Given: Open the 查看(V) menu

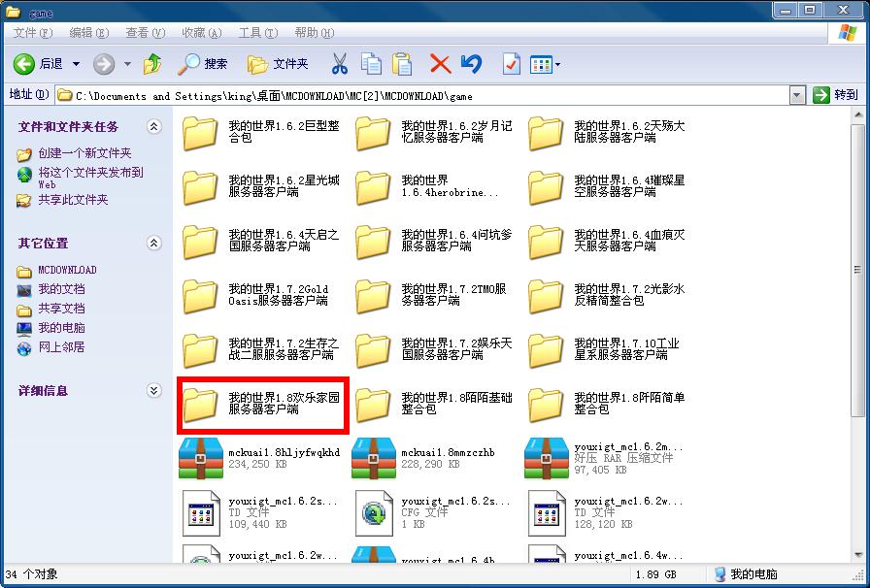Looking at the screenshot, I should pyautogui.click(x=144, y=33).
